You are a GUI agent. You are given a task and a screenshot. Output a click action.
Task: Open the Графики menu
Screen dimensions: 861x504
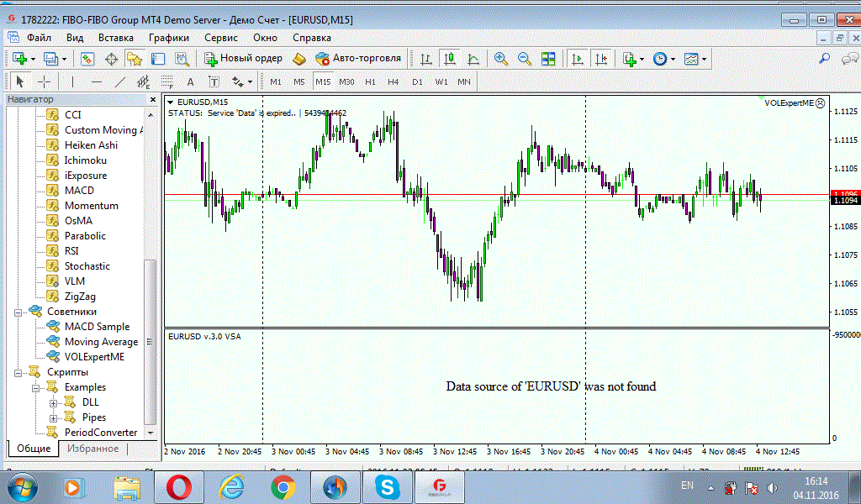pyautogui.click(x=169, y=38)
